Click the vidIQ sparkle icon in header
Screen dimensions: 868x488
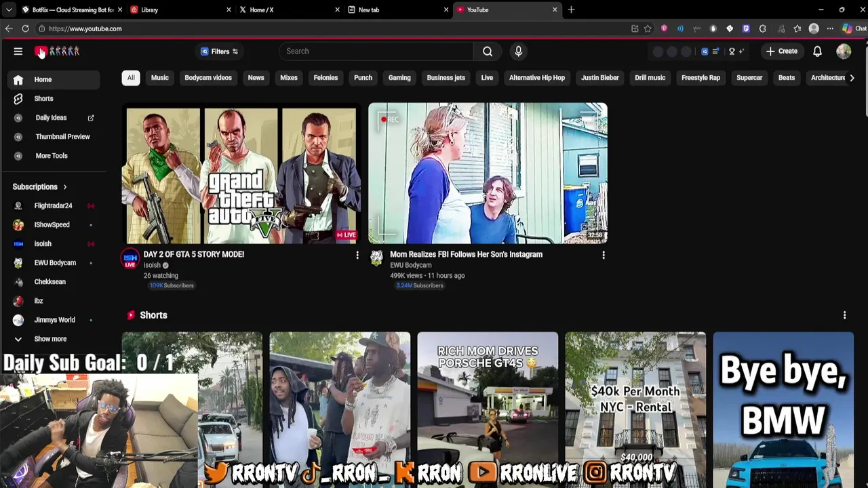[742, 52]
